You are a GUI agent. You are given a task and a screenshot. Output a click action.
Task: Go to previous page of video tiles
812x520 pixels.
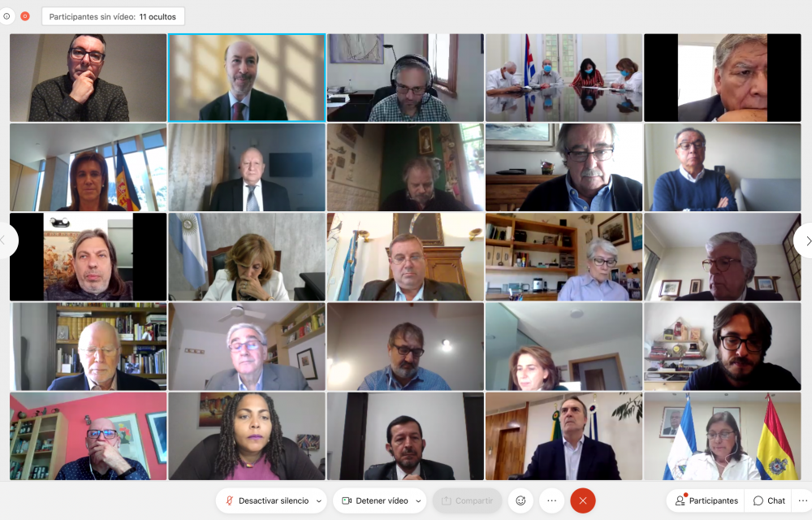(x=5, y=240)
